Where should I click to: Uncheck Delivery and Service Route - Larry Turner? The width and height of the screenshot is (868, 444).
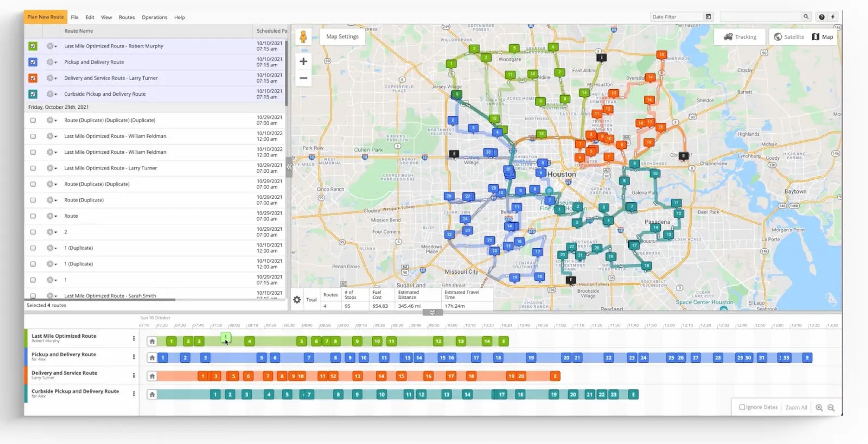[x=33, y=78]
